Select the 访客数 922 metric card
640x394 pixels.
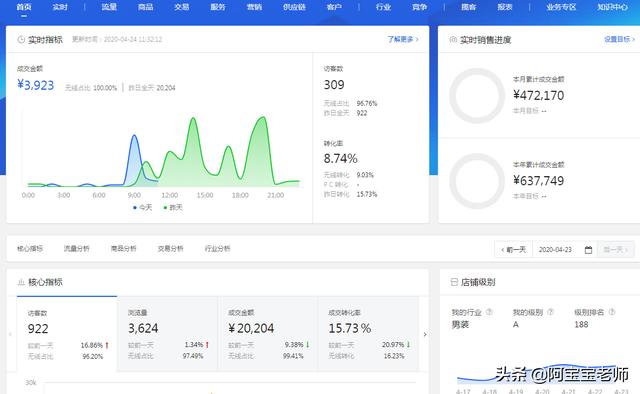click(x=67, y=334)
